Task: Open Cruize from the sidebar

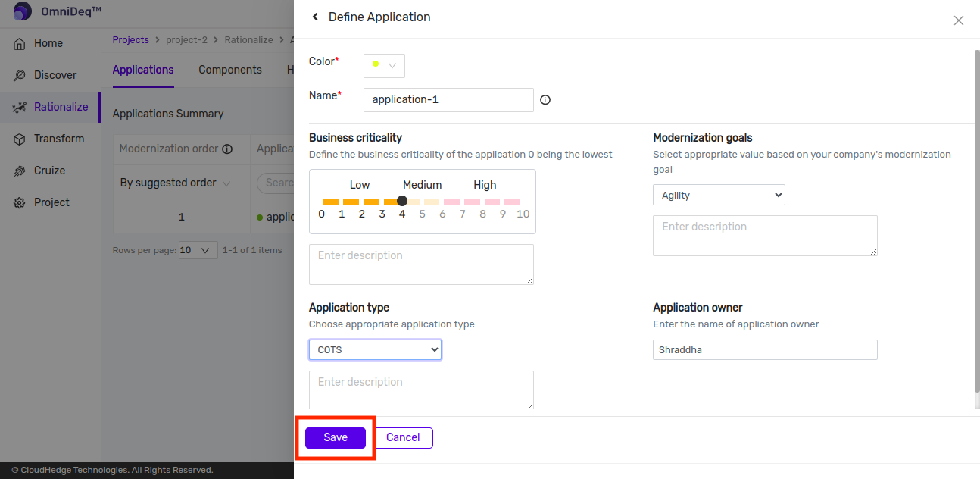Action: pyautogui.click(x=49, y=171)
